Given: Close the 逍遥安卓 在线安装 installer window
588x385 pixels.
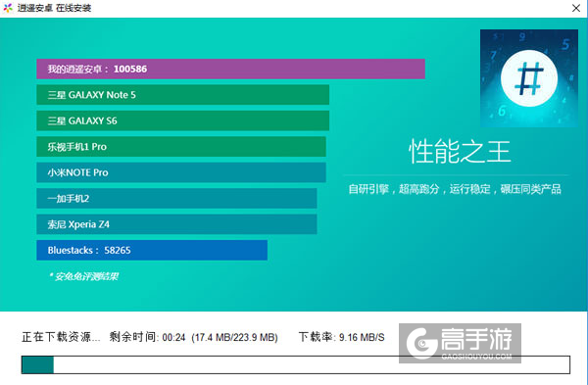Looking at the screenshot, I should click(x=576, y=8).
